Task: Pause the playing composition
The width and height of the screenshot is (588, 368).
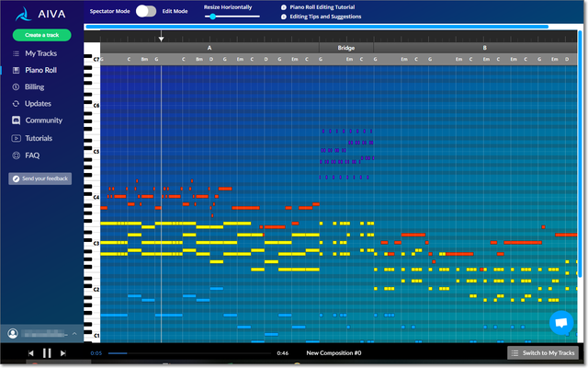Action: click(x=47, y=353)
